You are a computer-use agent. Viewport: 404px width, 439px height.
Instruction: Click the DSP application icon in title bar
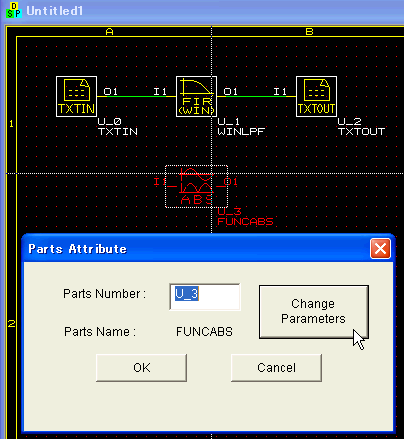pyautogui.click(x=14, y=10)
